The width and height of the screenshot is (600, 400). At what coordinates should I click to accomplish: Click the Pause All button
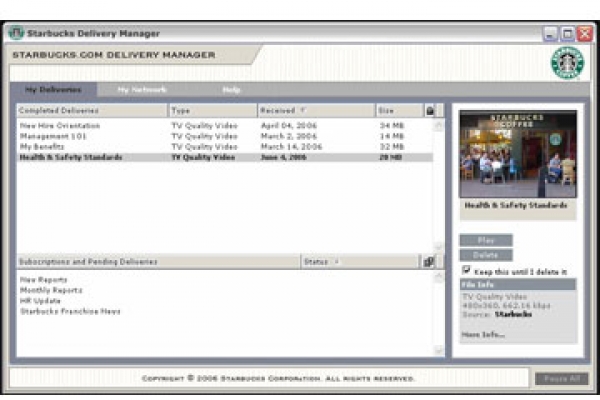click(x=561, y=379)
